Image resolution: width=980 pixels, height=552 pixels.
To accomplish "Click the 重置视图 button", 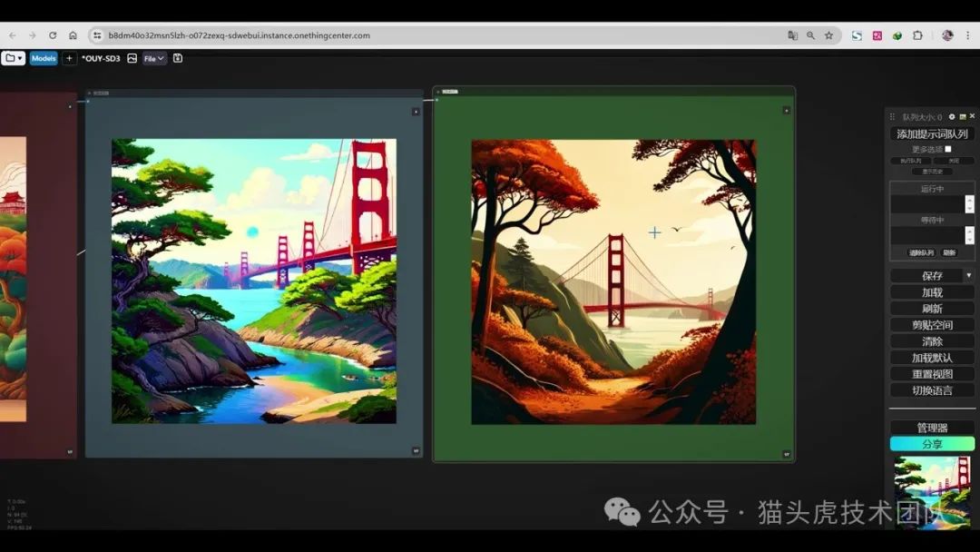I will click(x=932, y=374).
